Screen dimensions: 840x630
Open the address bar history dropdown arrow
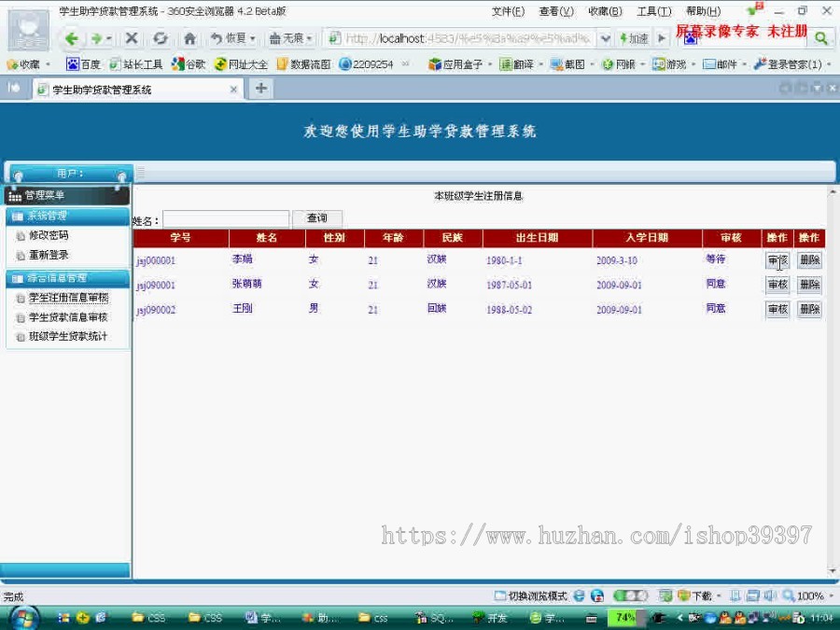pos(606,38)
